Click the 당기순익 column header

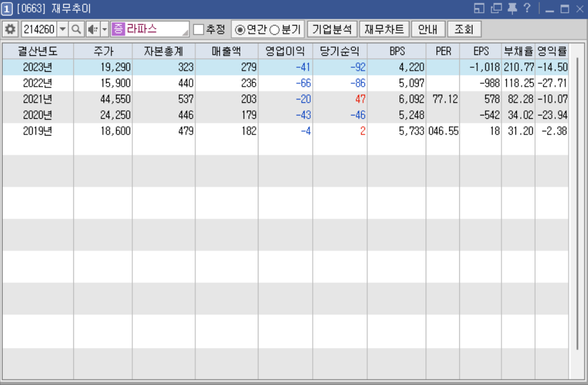coord(340,51)
